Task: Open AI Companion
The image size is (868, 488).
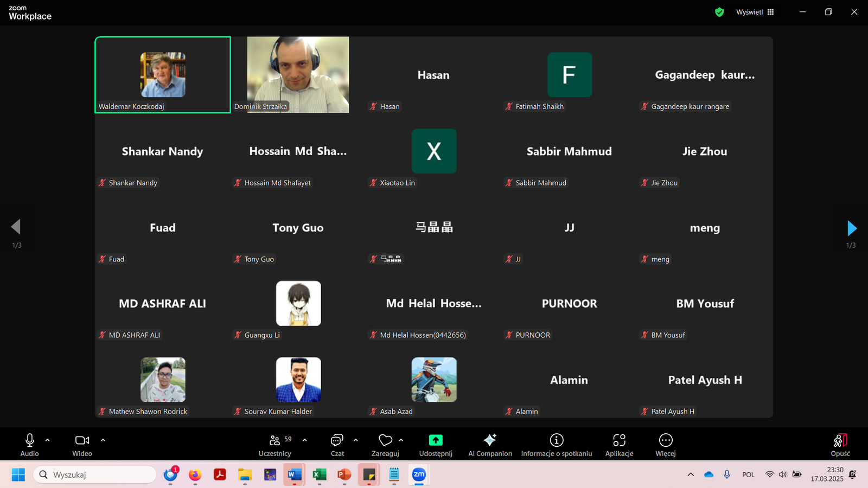Action: tap(490, 445)
